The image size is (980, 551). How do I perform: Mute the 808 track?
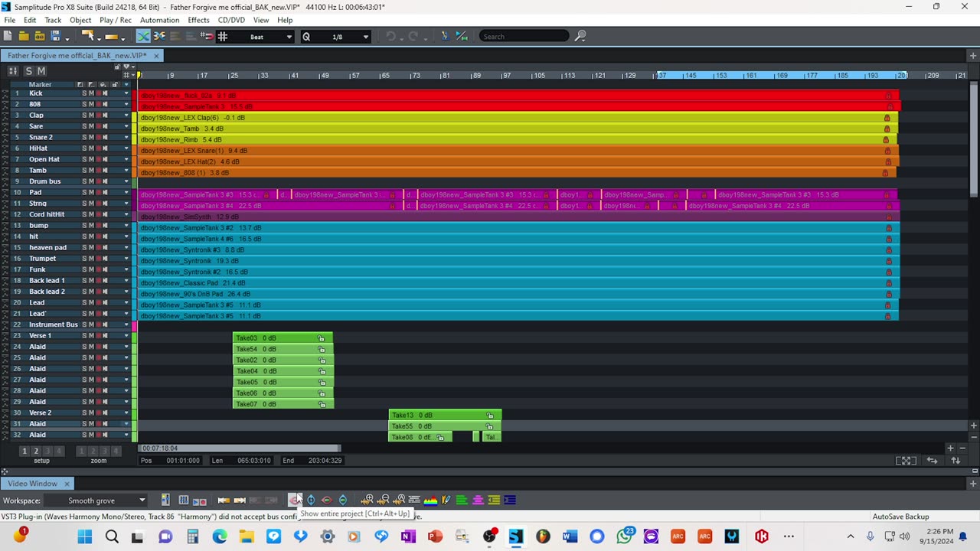pos(91,104)
